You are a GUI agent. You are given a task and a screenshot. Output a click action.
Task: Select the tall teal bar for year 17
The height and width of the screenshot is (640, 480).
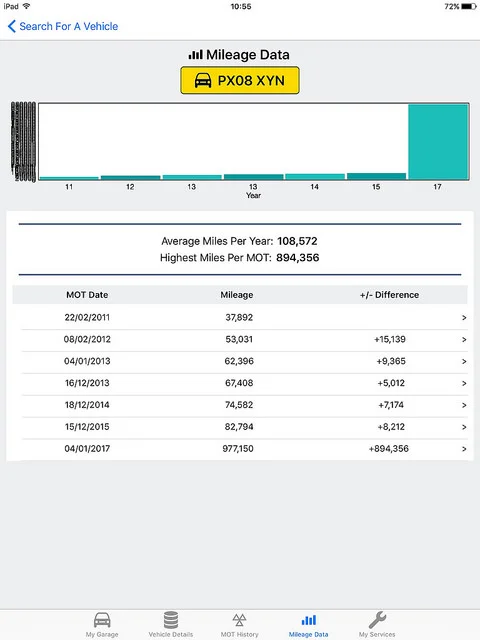pyautogui.click(x=438, y=142)
